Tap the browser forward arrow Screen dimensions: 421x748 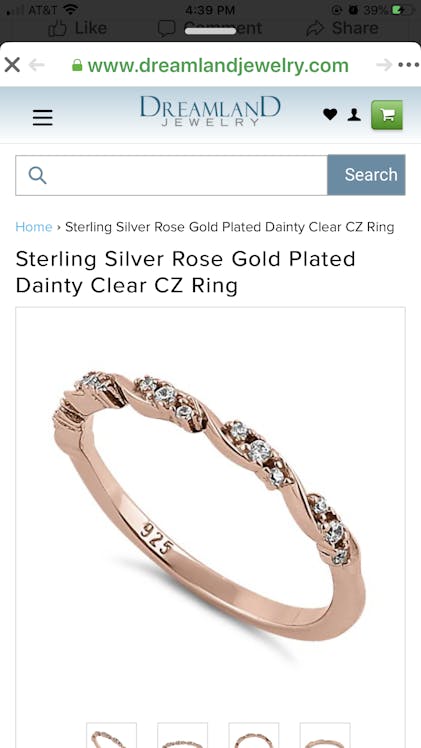pos(384,64)
